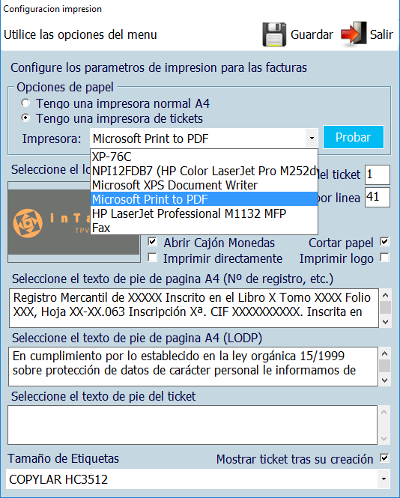
Task: Enable the Imprimir directamente checkbox
Action: point(152,258)
